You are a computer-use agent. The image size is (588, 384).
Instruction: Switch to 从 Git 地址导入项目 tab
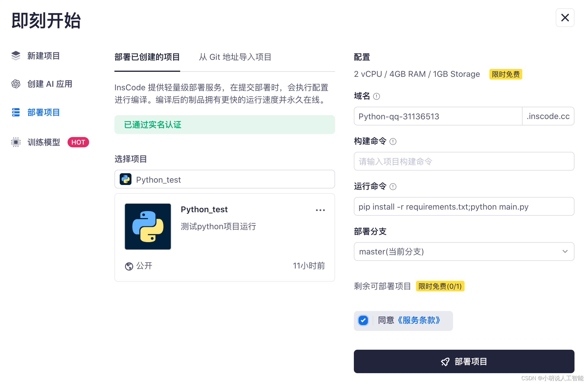[235, 57]
